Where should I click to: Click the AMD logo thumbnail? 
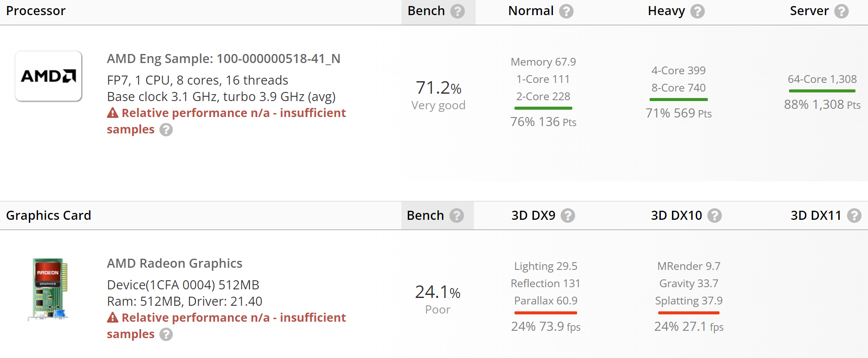point(48,75)
